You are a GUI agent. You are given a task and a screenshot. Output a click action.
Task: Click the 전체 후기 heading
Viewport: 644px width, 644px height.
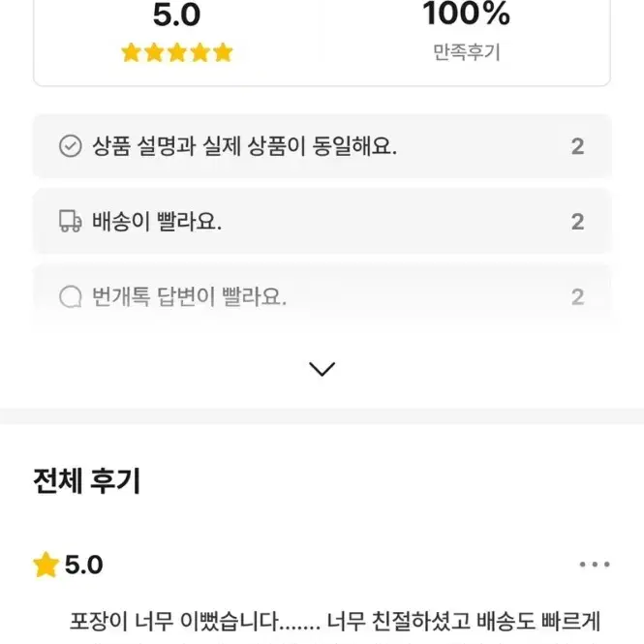tap(87, 480)
